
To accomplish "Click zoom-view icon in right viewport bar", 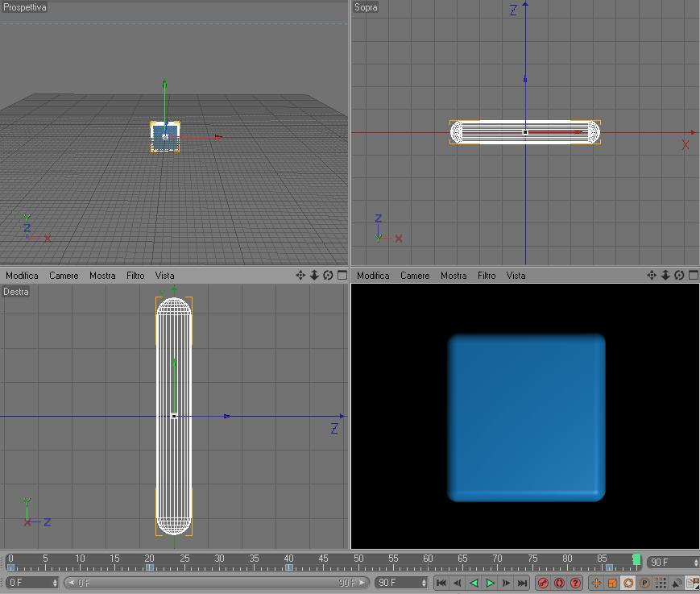I will pos(665,275).
